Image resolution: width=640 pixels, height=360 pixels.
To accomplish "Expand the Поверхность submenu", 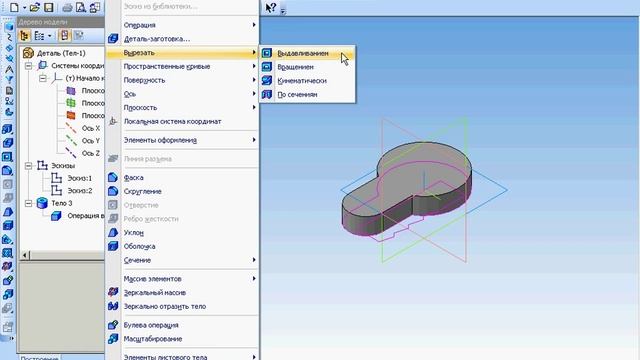I will click(x=182, y=80).
